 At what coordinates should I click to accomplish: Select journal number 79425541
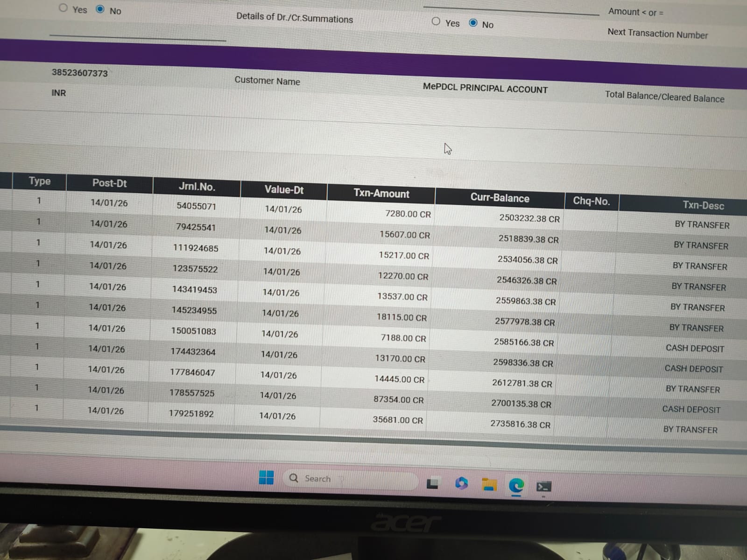tap(196, 227)
